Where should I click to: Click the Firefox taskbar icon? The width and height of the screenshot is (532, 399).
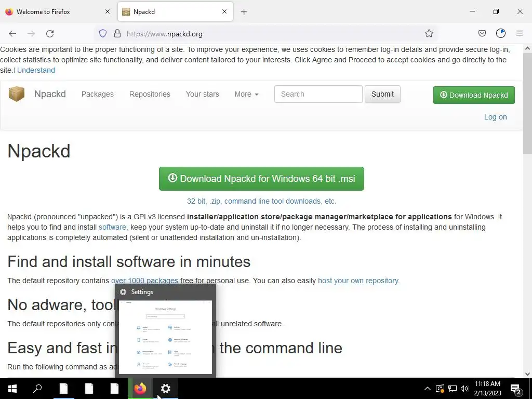tap(140, 389)
